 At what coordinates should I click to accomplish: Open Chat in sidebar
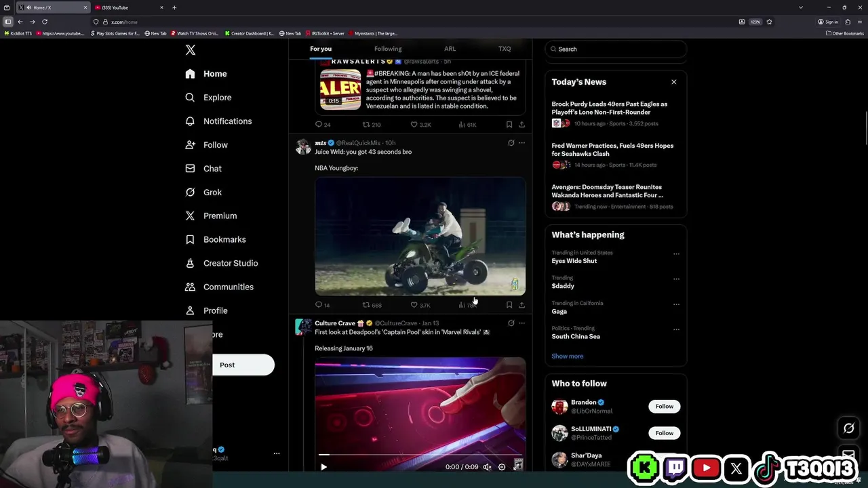pyautogui.click(x=203, y=169)
